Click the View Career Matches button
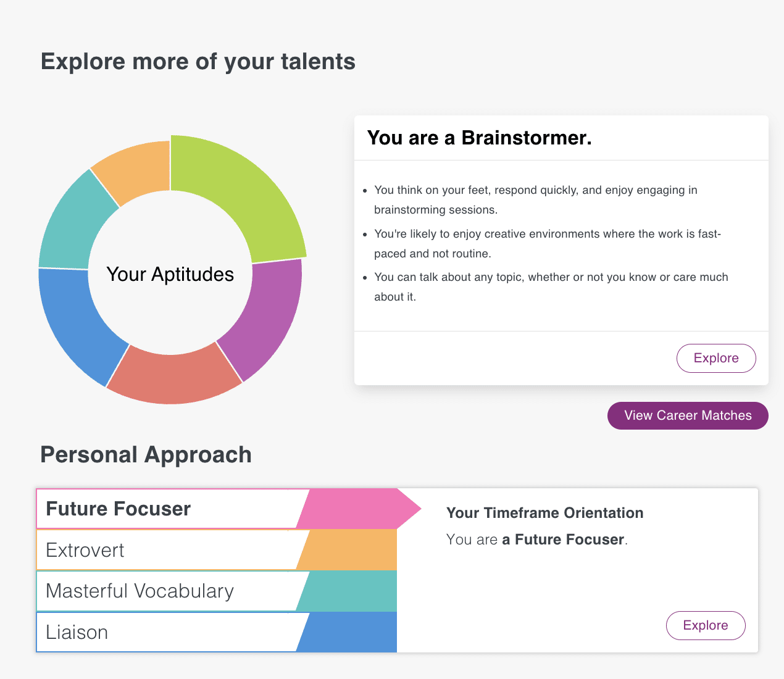The width and height of the screenshot is (784, 679). tap(687, 415)
